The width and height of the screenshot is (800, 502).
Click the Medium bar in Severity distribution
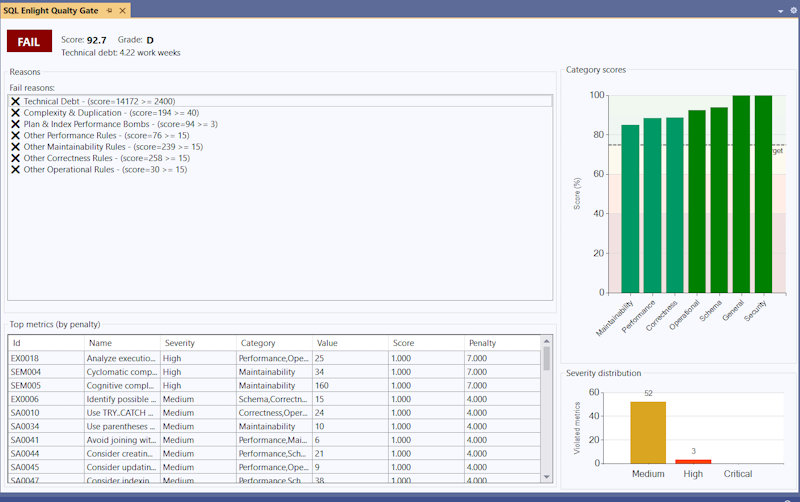click(x=648, y=432)
